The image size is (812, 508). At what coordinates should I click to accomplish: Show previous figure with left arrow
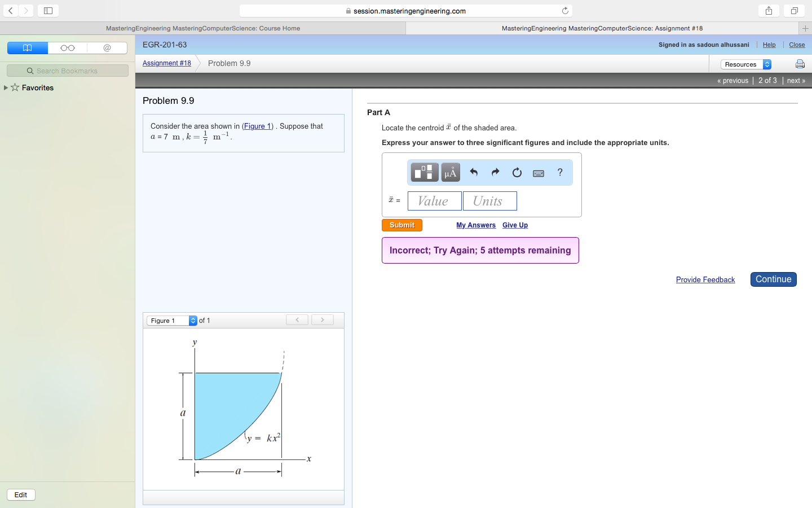click(297, 320)
